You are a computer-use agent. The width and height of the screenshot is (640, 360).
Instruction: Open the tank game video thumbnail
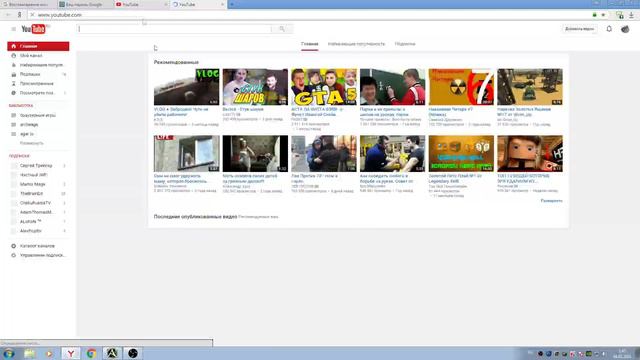coord(530,87)
